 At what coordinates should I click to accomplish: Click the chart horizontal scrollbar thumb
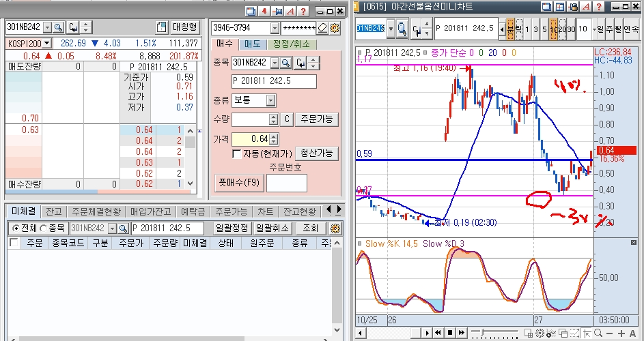click(x=415, y=332)
